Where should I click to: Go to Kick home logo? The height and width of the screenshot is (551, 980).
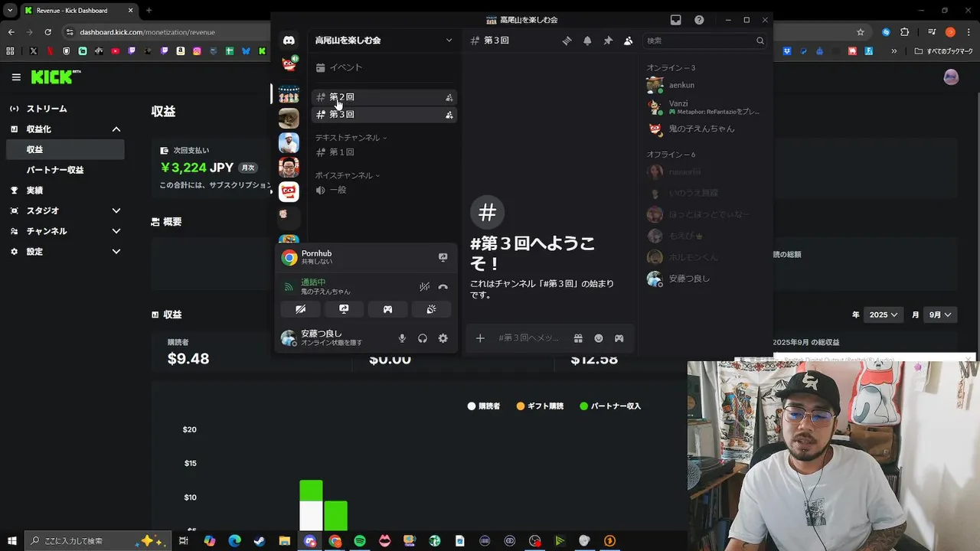tap(55, 77)
